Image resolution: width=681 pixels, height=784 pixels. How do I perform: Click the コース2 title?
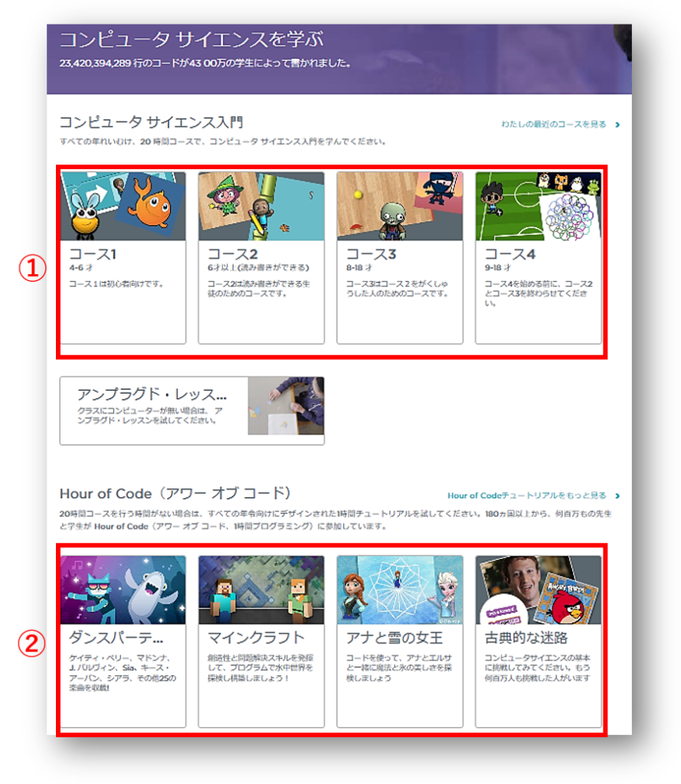click(x=232, y=254)
